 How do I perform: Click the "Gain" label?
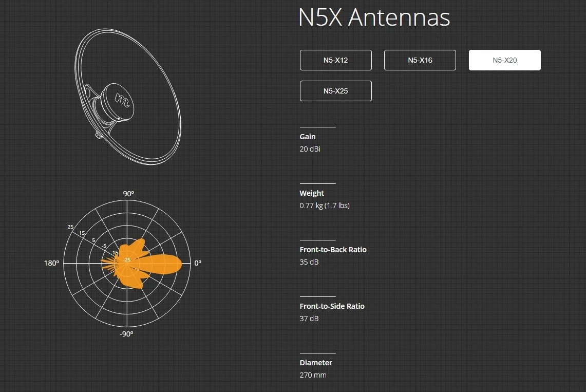pyautogui.click(x=308, y=137)
